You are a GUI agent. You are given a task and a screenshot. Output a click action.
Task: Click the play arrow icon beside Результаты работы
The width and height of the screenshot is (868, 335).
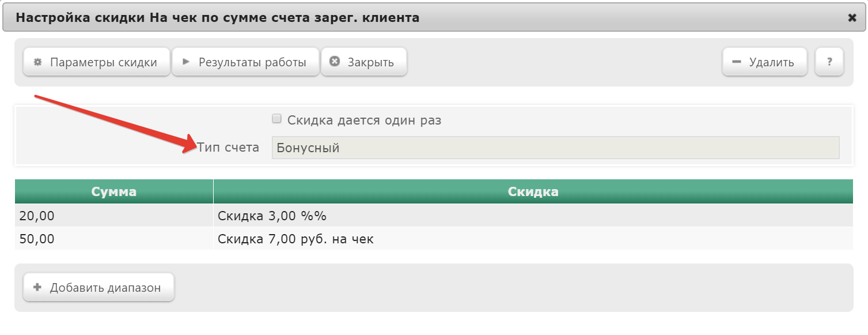tap(186, 62)
